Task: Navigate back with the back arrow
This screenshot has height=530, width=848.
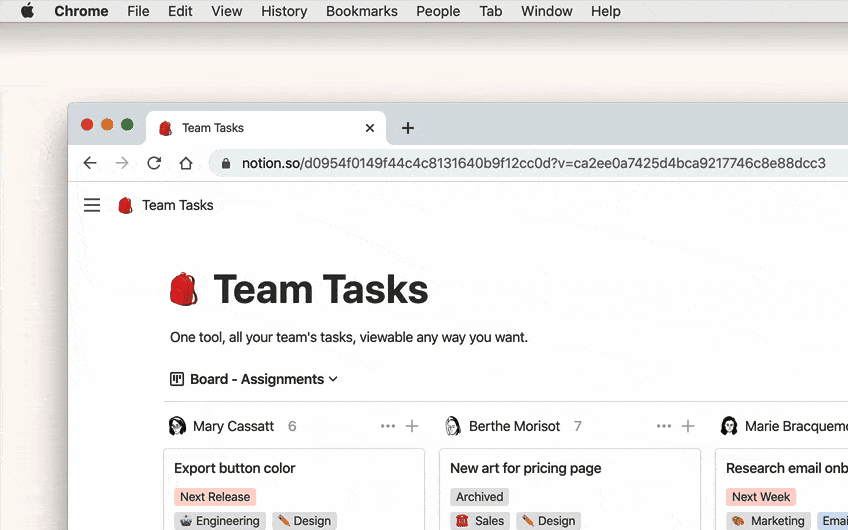Action: click(x=90, y=163)
